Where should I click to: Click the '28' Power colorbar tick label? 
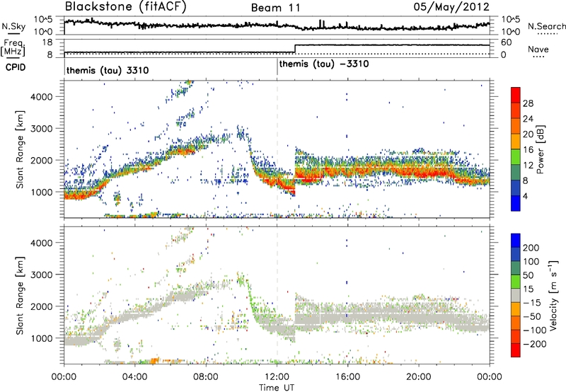click(528, 103)
